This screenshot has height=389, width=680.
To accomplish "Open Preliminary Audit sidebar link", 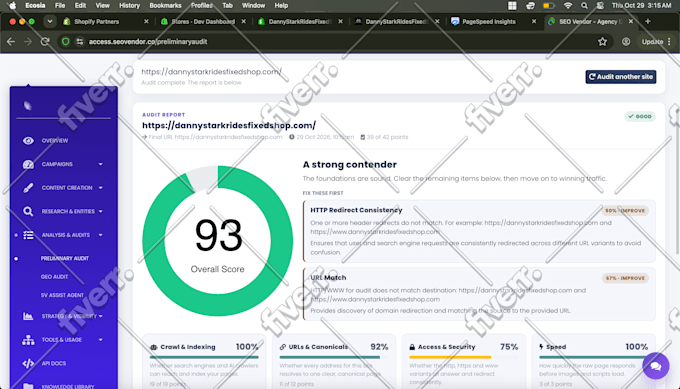I will coord(65,258).
